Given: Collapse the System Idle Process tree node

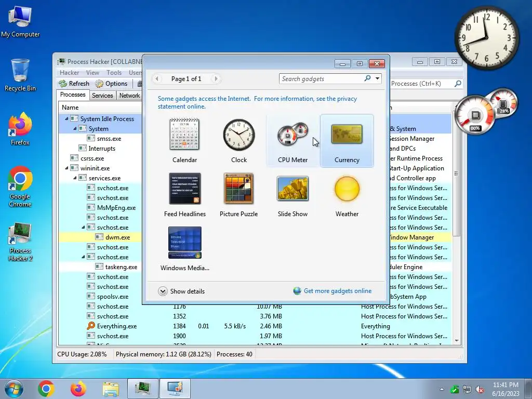Looking at the screenshot, I should pyautogui.click(x=66, y=119).
